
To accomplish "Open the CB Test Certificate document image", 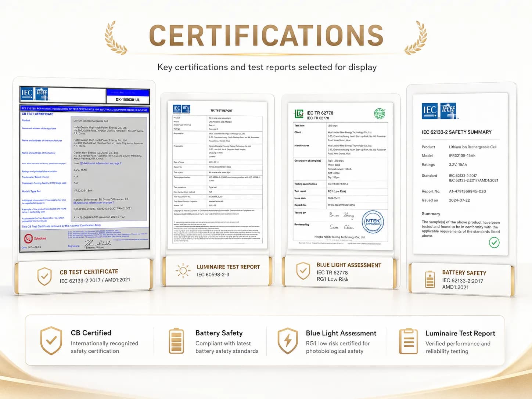I will click(85, 169).
